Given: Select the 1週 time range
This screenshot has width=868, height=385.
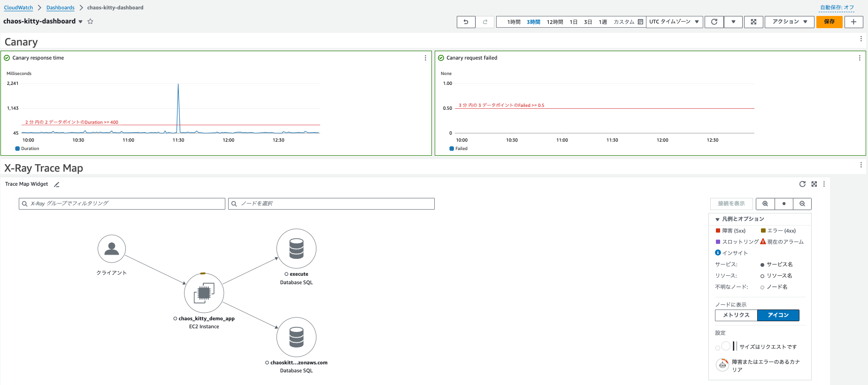Looking at the screenshot, I should tap(603, 22).
